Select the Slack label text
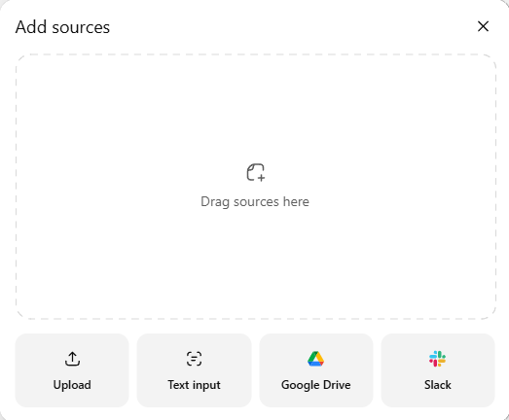 click(438, 385)
